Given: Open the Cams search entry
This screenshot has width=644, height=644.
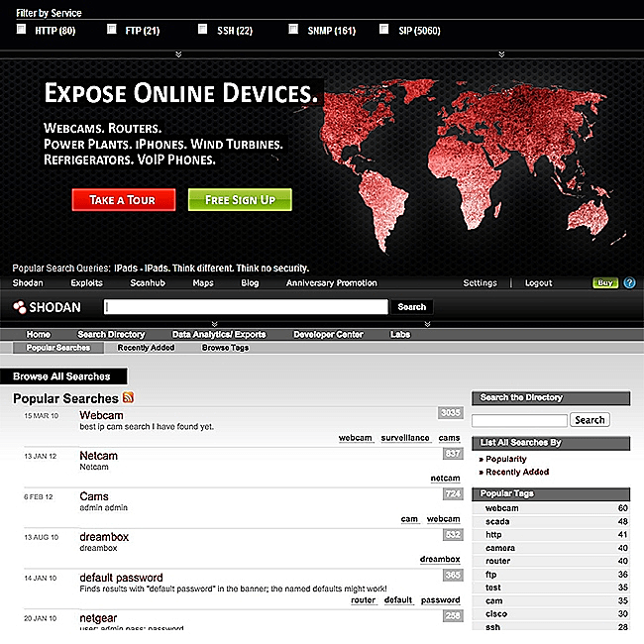Looking at the screenshot, I should 94,496.
